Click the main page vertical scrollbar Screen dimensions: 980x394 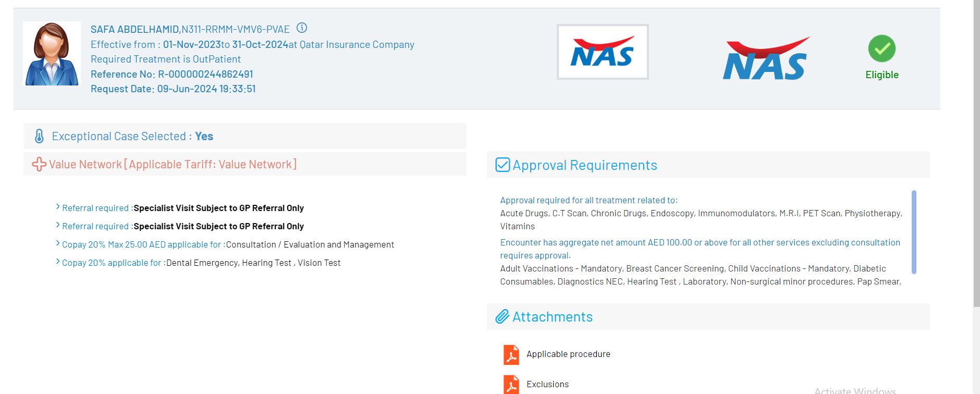(x=976, y=156)
